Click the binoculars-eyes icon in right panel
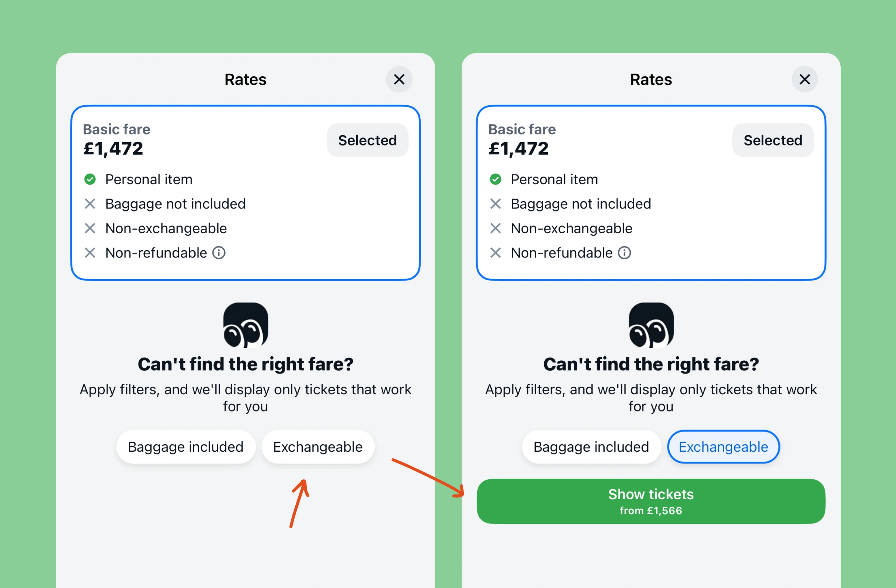 pos(651,325)
